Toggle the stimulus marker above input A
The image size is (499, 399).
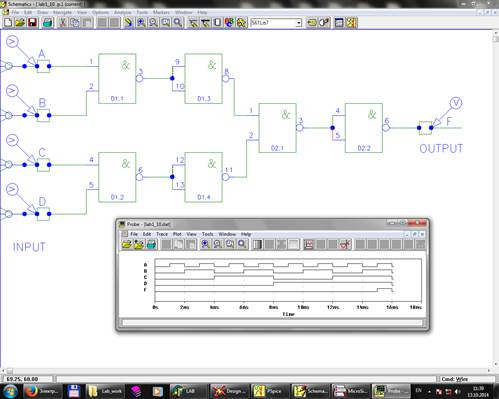click(12, 42)
